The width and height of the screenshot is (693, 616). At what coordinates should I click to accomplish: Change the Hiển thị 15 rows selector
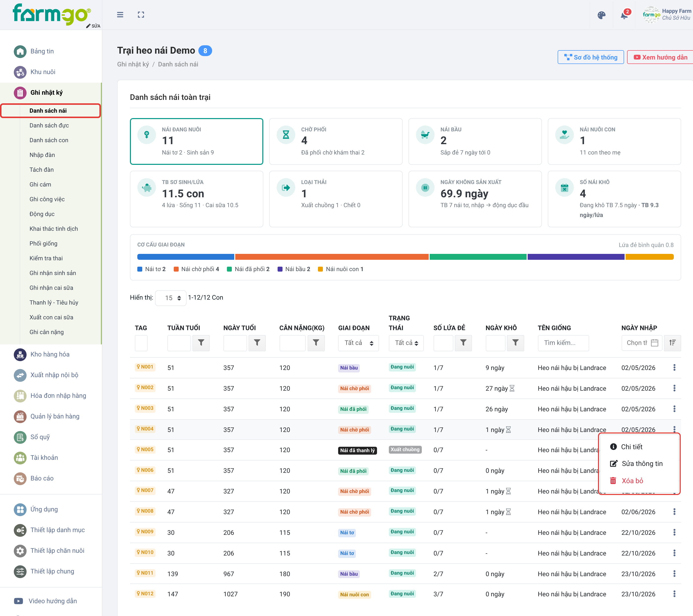[x=171, y=298]
